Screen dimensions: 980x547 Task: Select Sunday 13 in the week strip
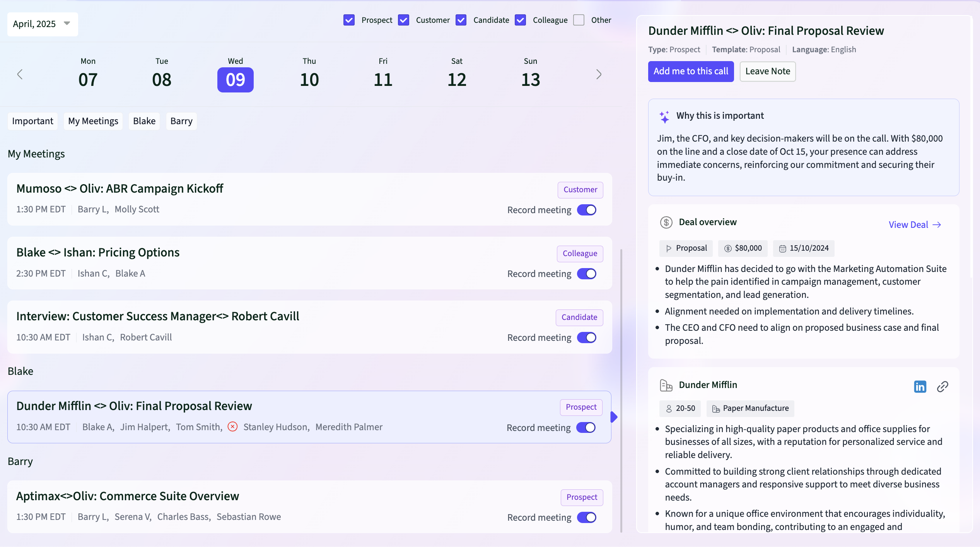531,74
